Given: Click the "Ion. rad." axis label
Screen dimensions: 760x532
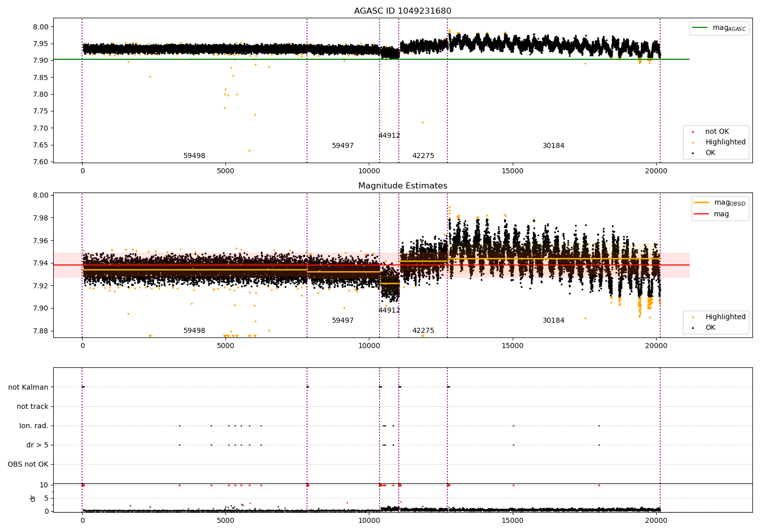Looking at the screenshot, I should coord(34,426).
